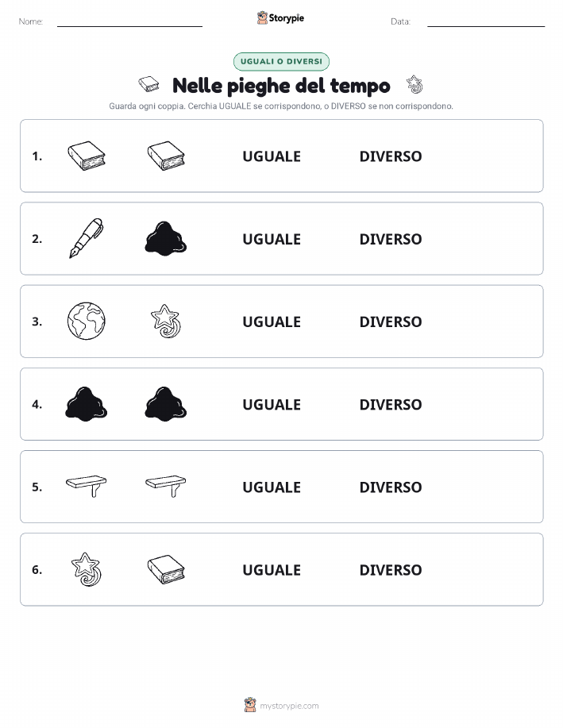Click the shooting star icon in row 3
The height and width of the screenshot is (728, 563).
click(x=166, y=321)
